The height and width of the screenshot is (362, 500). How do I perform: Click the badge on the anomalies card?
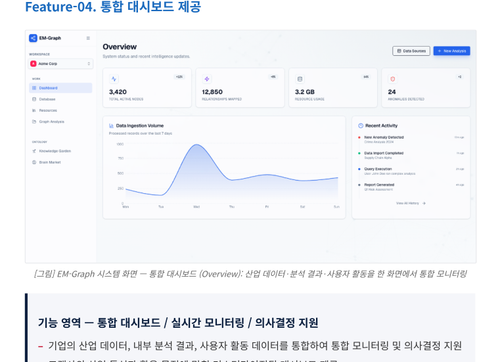(x=460, y=77)
